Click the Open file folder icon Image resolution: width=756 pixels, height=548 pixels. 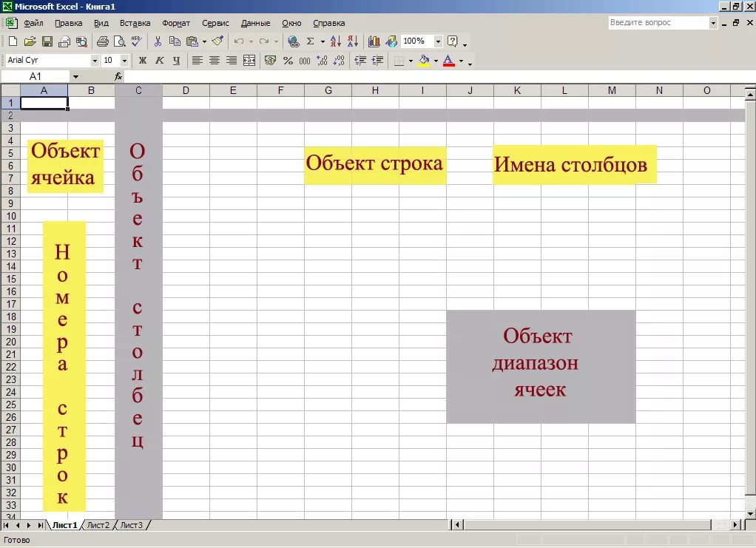click(30, 41)
